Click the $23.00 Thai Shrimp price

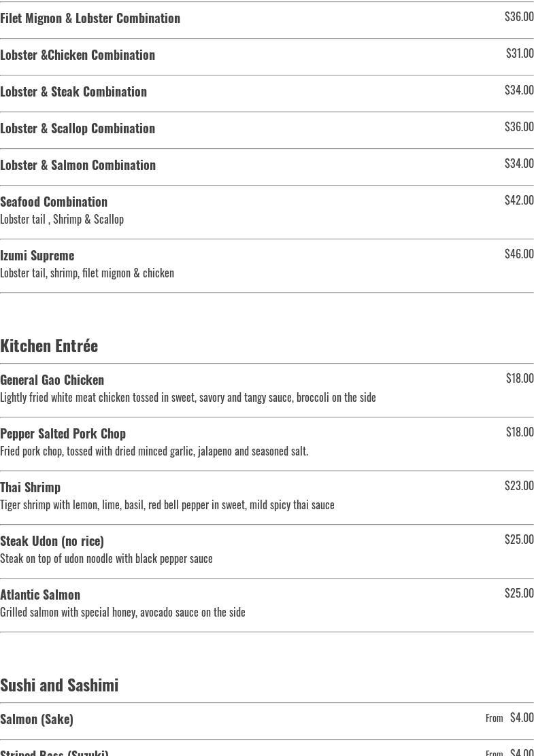click(519, 485)
